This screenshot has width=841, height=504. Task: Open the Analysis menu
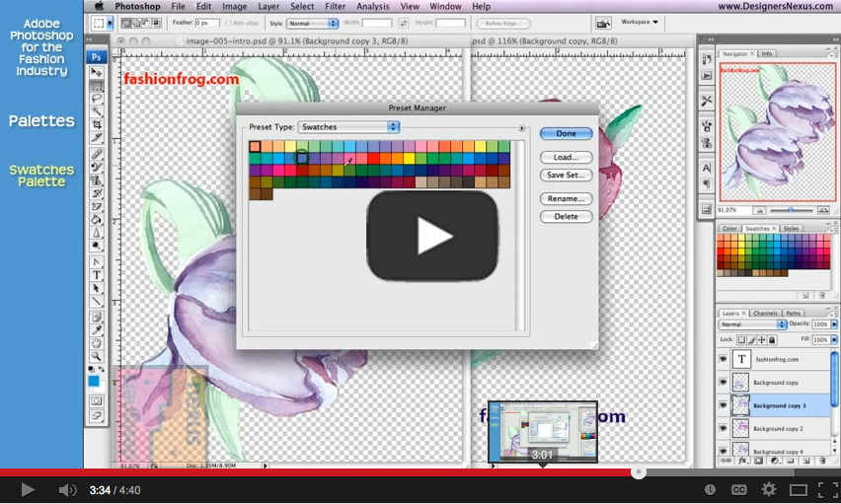click(x=373, y=7)
